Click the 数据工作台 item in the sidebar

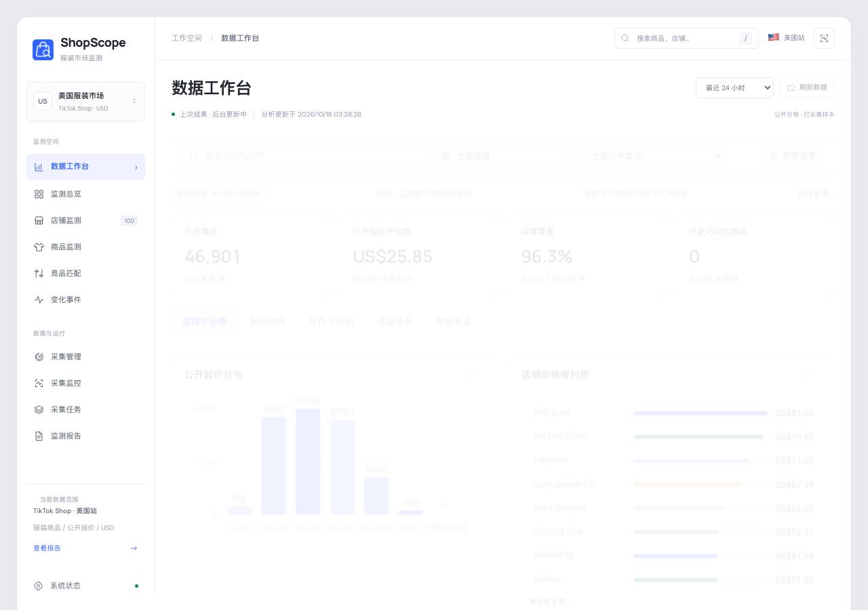click(85, 167)
